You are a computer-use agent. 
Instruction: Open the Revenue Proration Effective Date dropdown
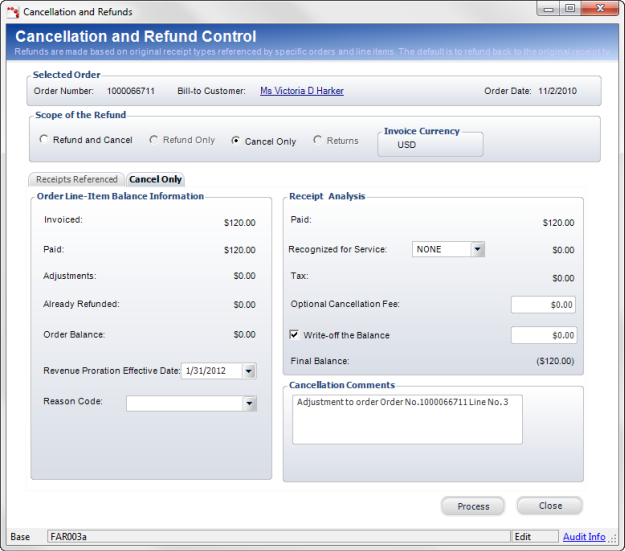(249, 371)
